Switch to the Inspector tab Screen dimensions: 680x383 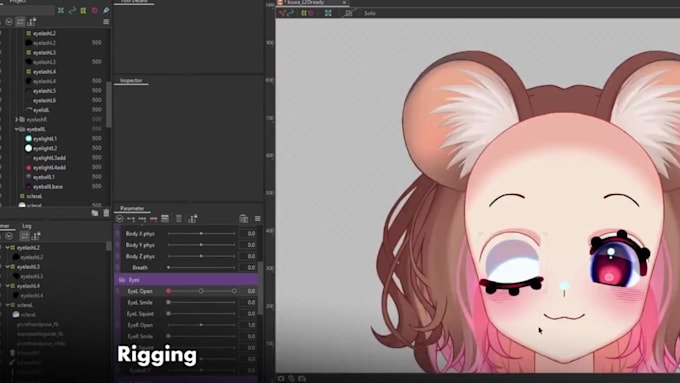click(131, 81)
